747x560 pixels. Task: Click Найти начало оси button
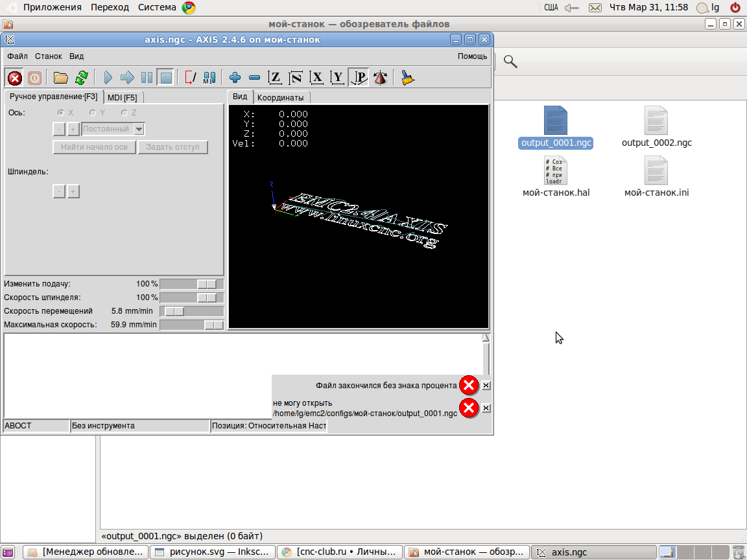(x=94, y=147)
